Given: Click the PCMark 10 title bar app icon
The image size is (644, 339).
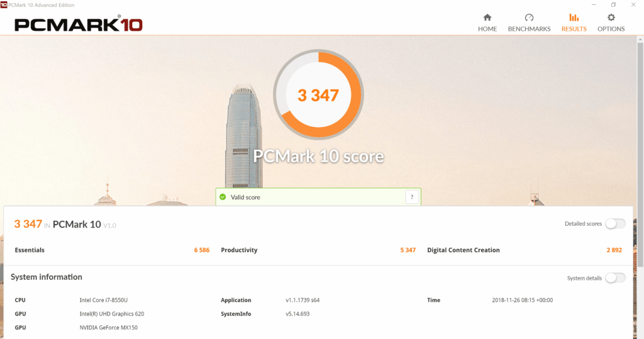Looking at the screenshot, I should (x=4, y=4).
